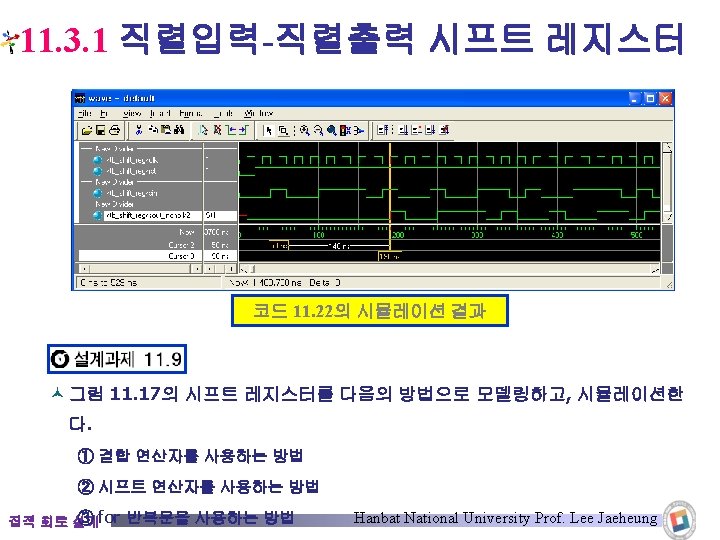Select the tb_shift_reg/sin signal row

tap(131, 193)
